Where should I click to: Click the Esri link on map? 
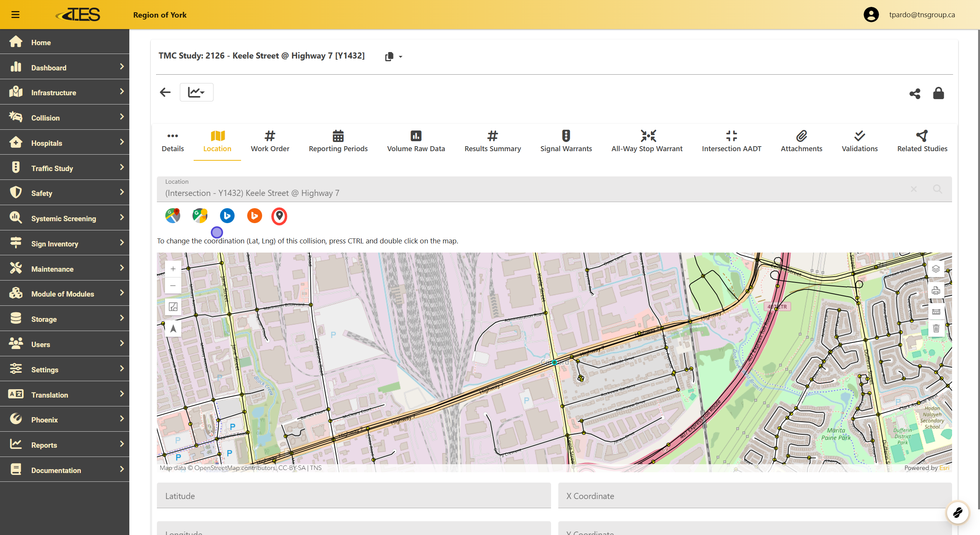pyautogui.click(x=944, y=468)
